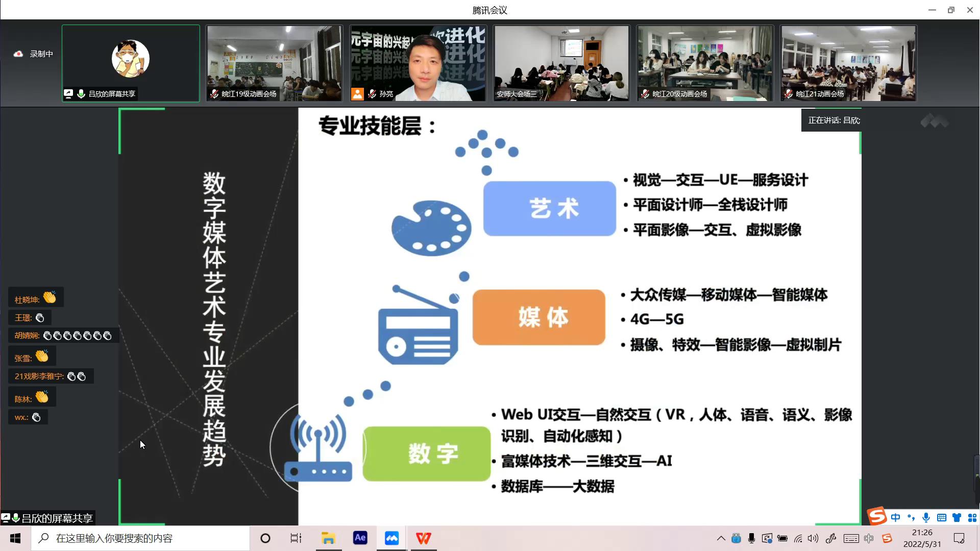Open Sogou toolbox grid icon
This screenshot has width=980, height=551.
(972, 518)
